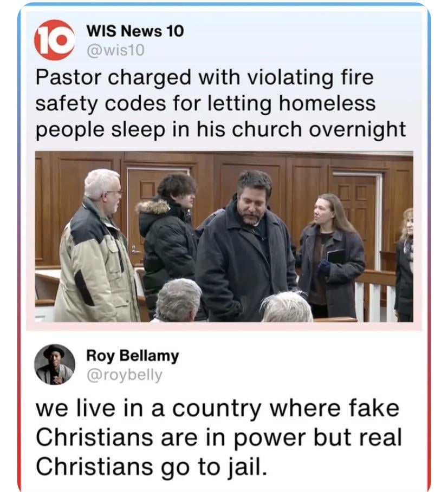Click the Roy Bellamy display name

pos(133,356)
